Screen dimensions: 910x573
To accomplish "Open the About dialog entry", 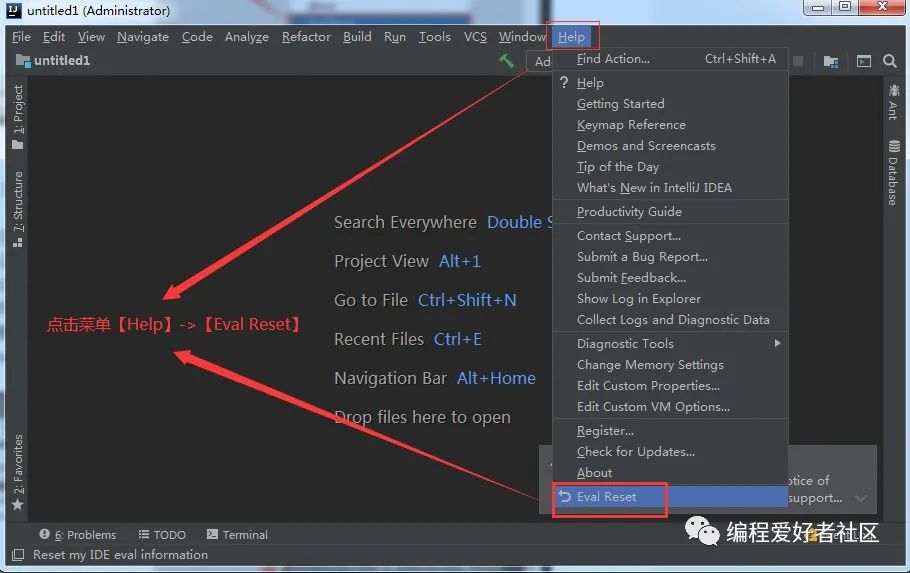I will click(670, 472).
